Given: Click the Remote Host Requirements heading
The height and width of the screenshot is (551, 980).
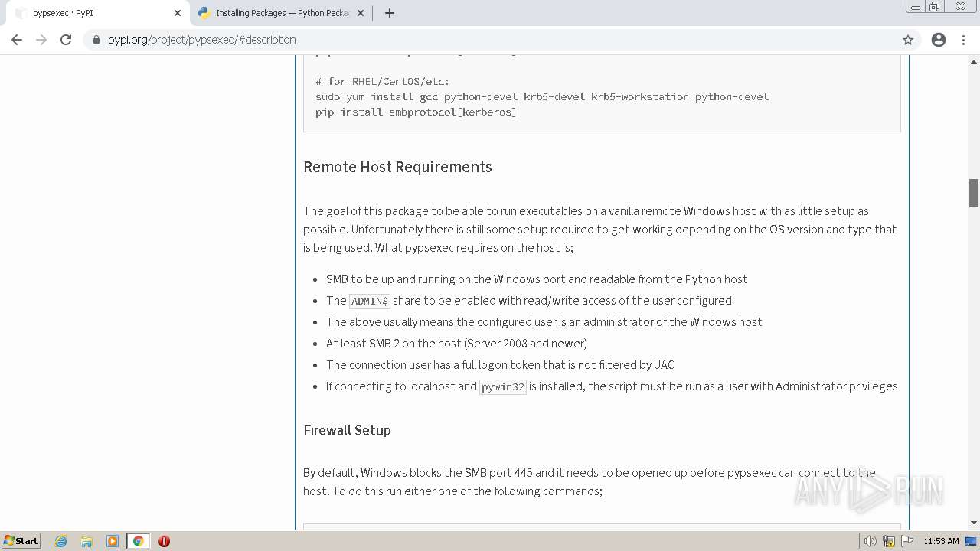Looking at the screenshot, I should 397,167.
